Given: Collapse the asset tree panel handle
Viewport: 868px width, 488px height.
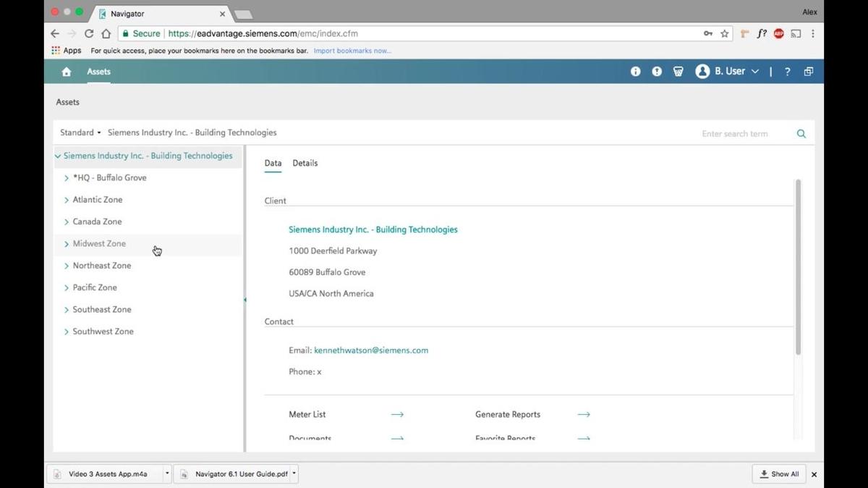Looking at the screenshot, I should tap(244, 300).
